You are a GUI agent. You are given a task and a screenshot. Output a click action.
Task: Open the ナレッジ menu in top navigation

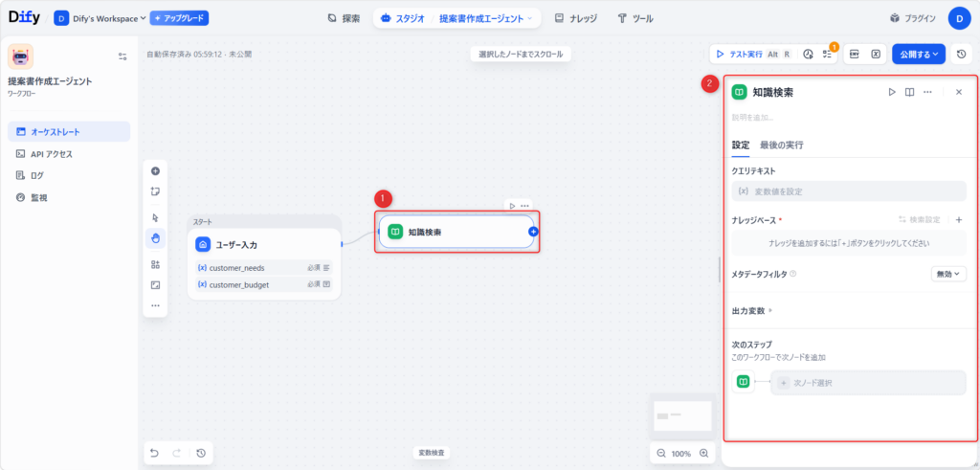pyautogui.click(x=577, y=18)
